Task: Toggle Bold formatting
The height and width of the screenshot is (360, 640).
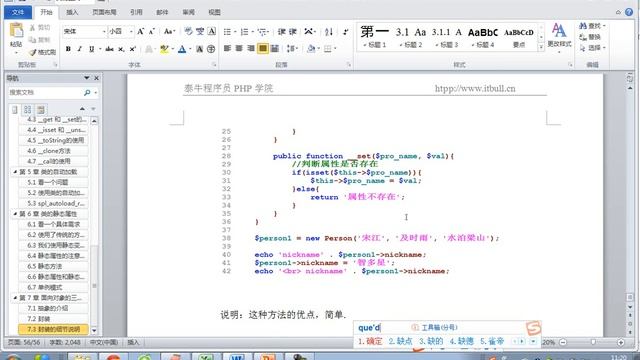Action: click(68, 49)
